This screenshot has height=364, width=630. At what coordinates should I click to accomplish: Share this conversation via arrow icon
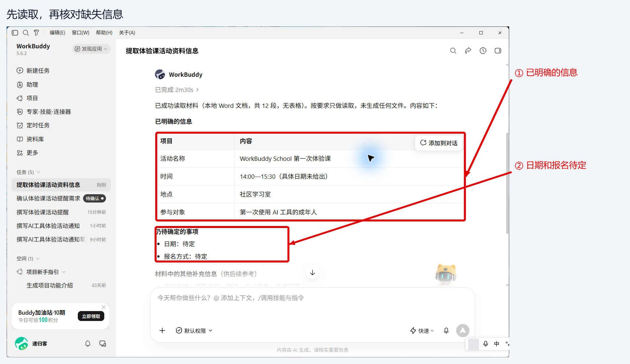(468, 51)
